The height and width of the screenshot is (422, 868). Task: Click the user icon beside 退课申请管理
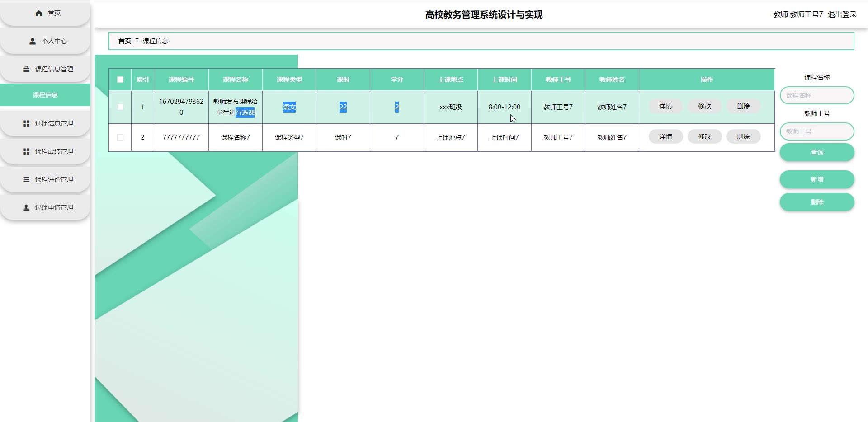tap(26, 207)
